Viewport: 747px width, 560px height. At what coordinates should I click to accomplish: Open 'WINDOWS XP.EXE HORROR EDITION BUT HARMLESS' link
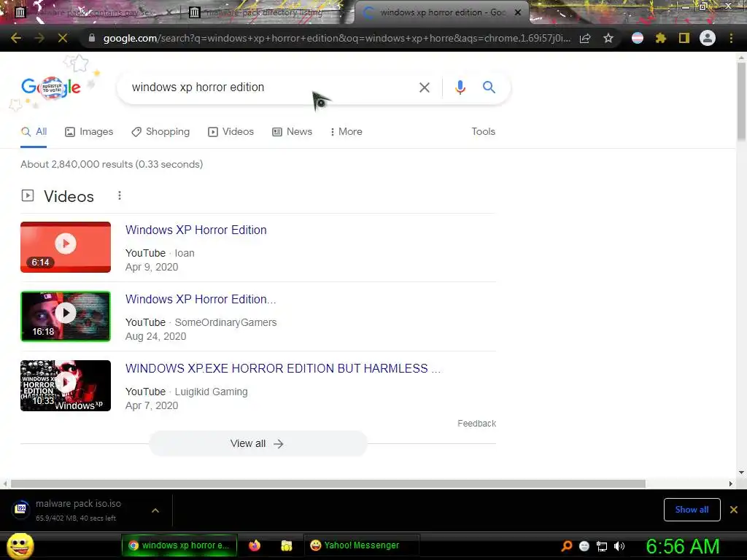point(282,368)
